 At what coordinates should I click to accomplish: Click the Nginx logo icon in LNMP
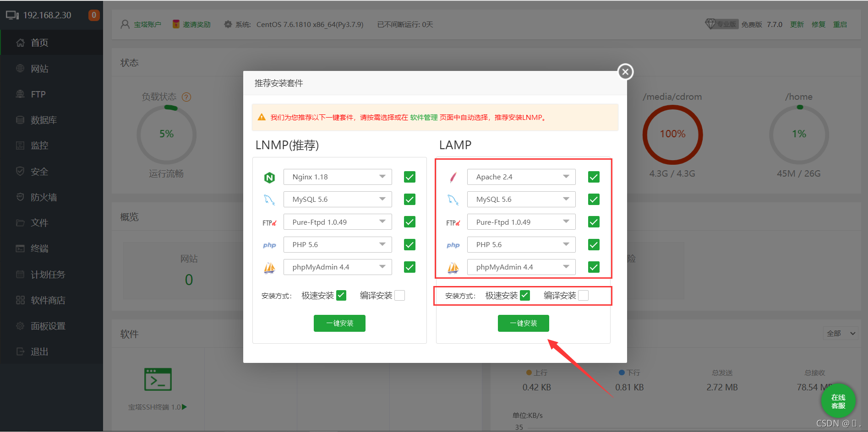pos(269,178)
